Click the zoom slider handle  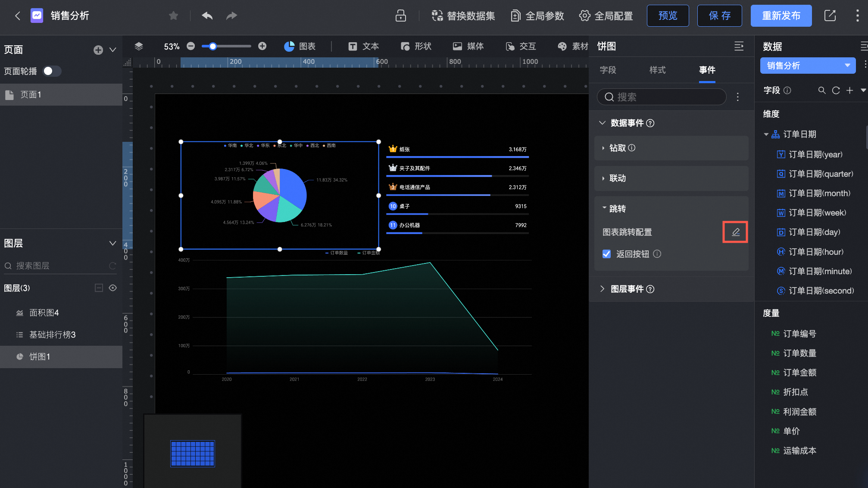pyautogui.click(x=212, y=46)
